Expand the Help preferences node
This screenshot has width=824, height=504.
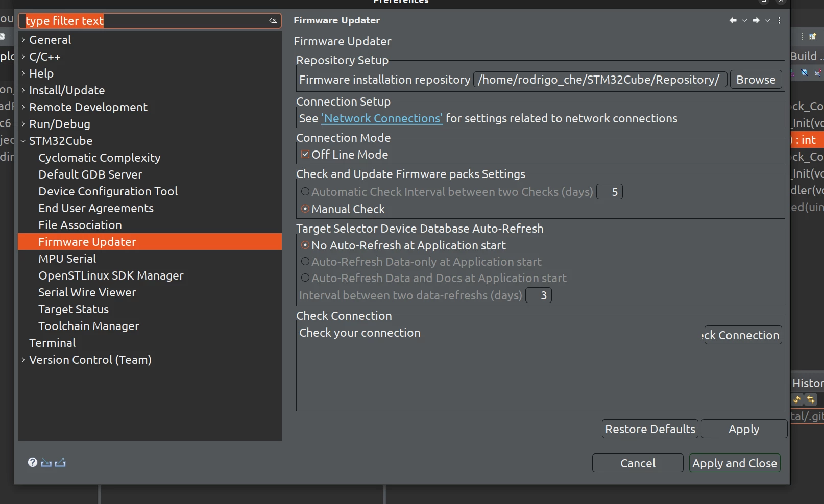pyautogui.click(x=23, y=73)
